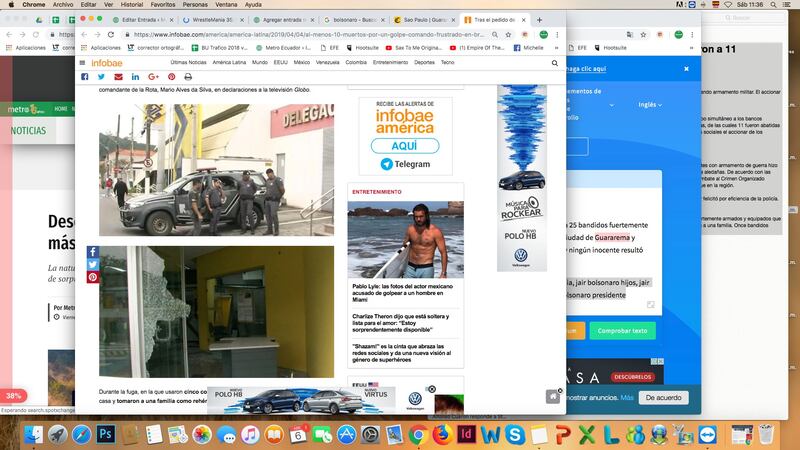Open Deportes section link
This screenshot has width=800, height=450.
[424, 62]
